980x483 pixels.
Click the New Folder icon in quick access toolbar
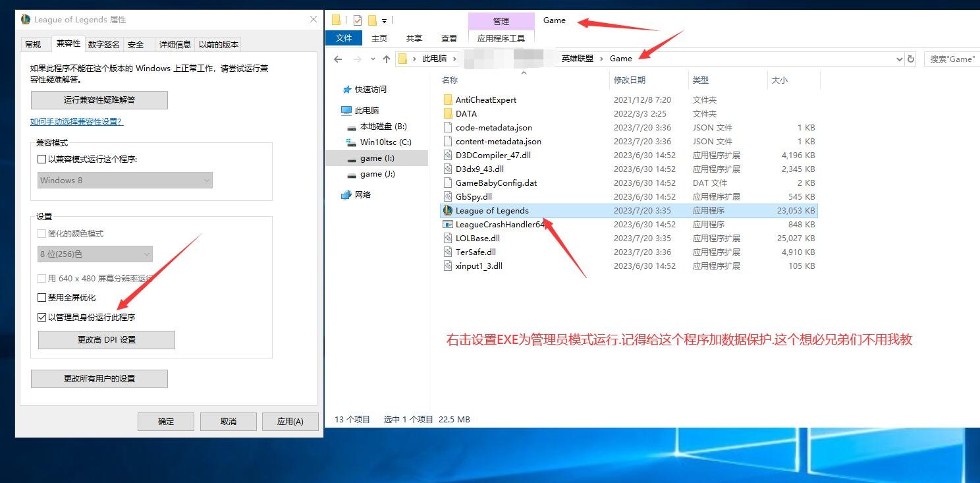(x=372, y=20)
